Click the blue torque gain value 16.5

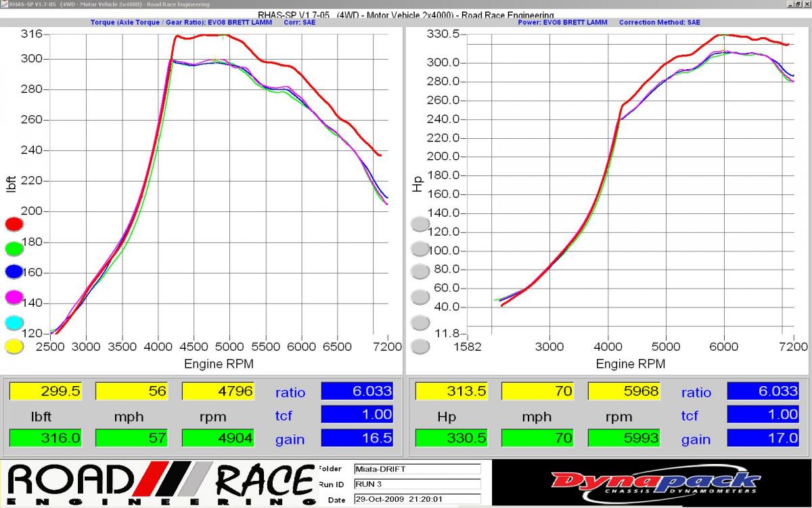click(357, 438)
